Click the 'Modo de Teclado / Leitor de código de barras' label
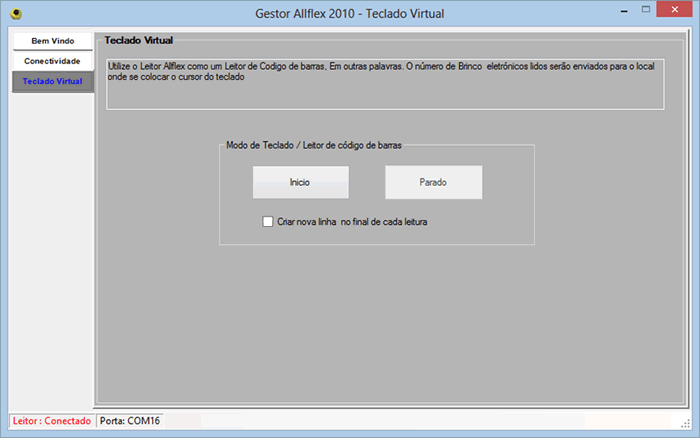Screen dimensions: 700x438 pyautogui.click(x=313, y=145)
